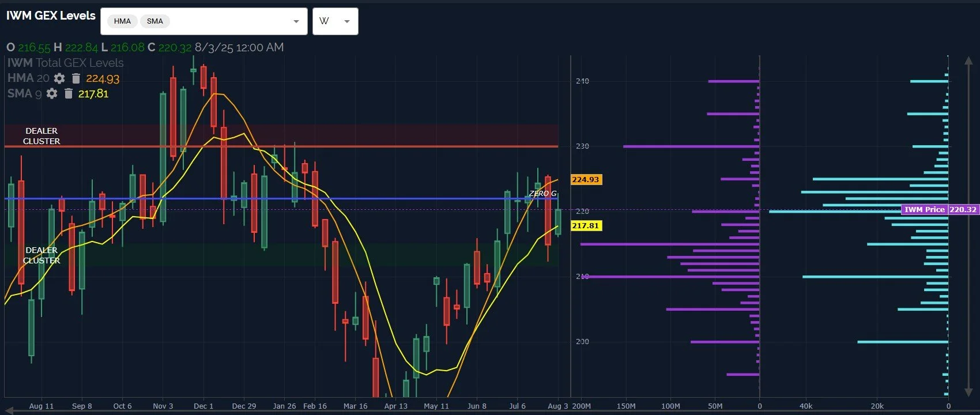Click the Nov 3 date axis label

[163, 406]
